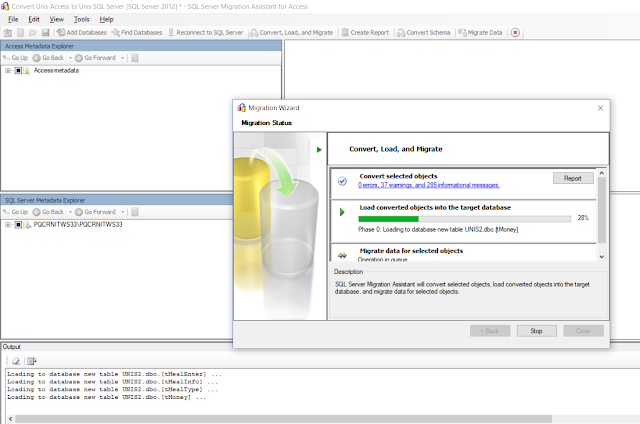Close the Migration Wizard dialog with X

(600, 108)
